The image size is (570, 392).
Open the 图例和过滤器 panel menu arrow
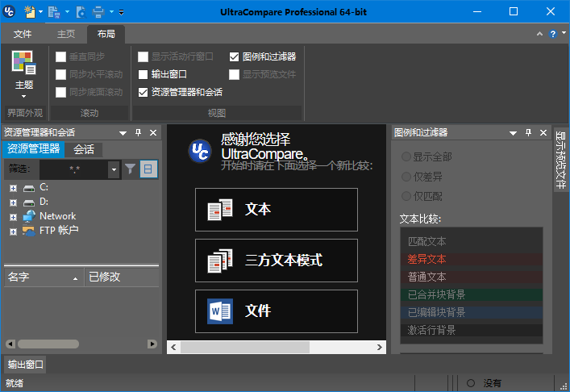click(513, 133)
